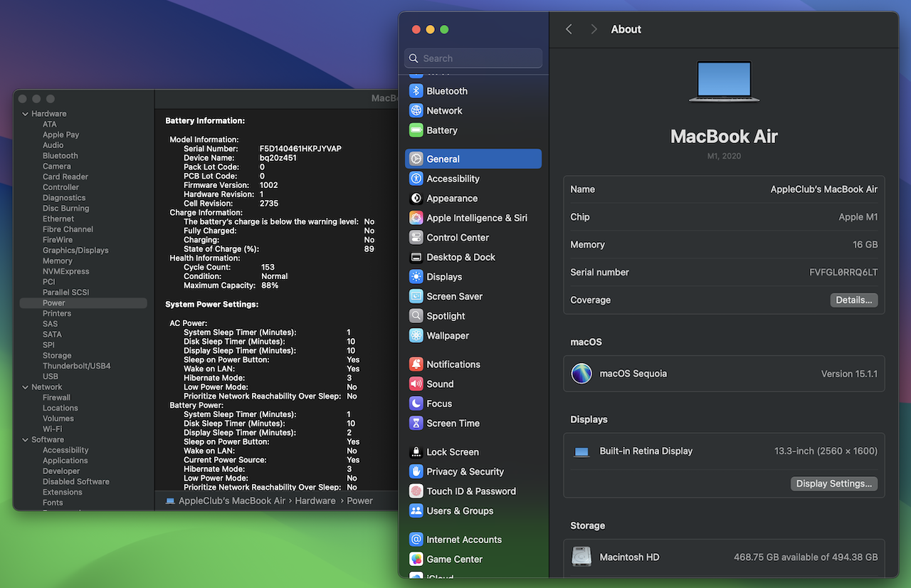Screen dimensions: 911x588
Task: Go back with the left chevron in About
Action: 569,29
